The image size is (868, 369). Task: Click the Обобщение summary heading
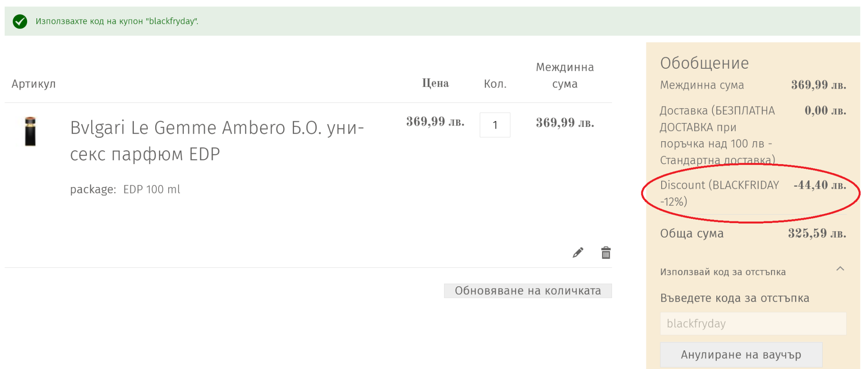704,63
